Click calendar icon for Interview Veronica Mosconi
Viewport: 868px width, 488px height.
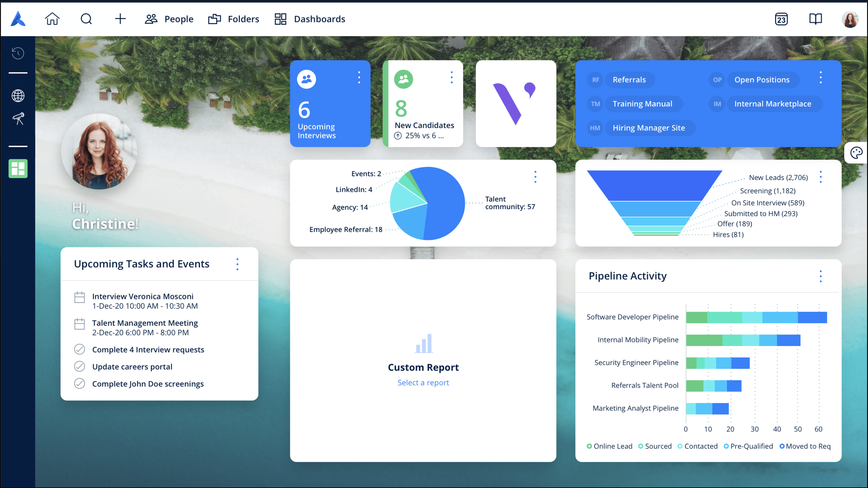[79, 298]
